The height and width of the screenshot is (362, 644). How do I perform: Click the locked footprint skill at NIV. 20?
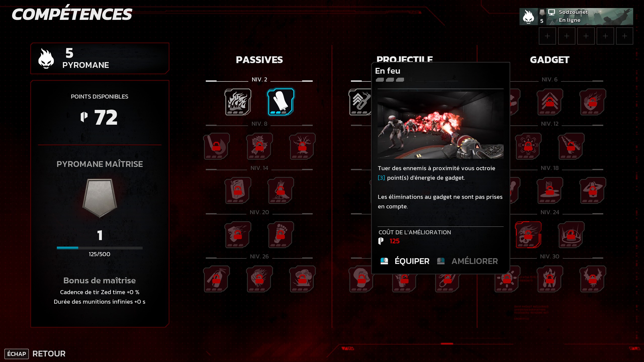(x=280, y=235)
